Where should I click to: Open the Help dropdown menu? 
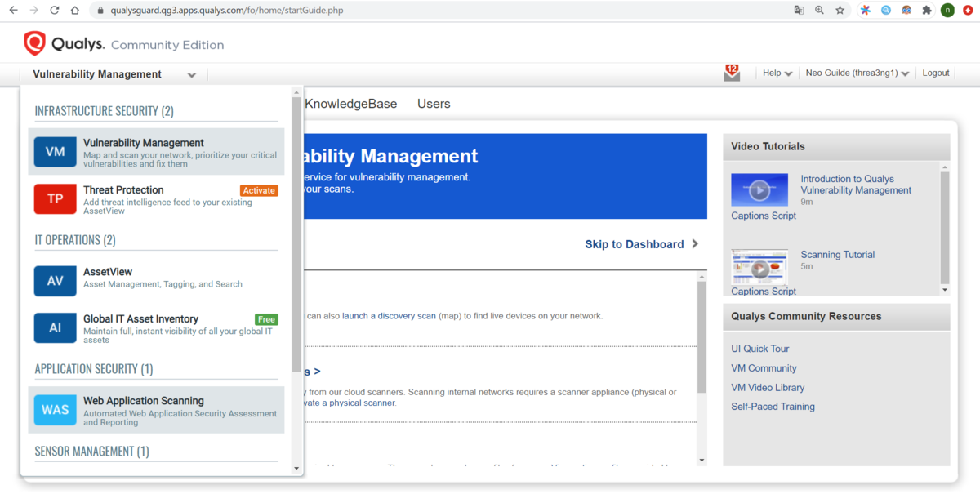click(x=777, y=73)
